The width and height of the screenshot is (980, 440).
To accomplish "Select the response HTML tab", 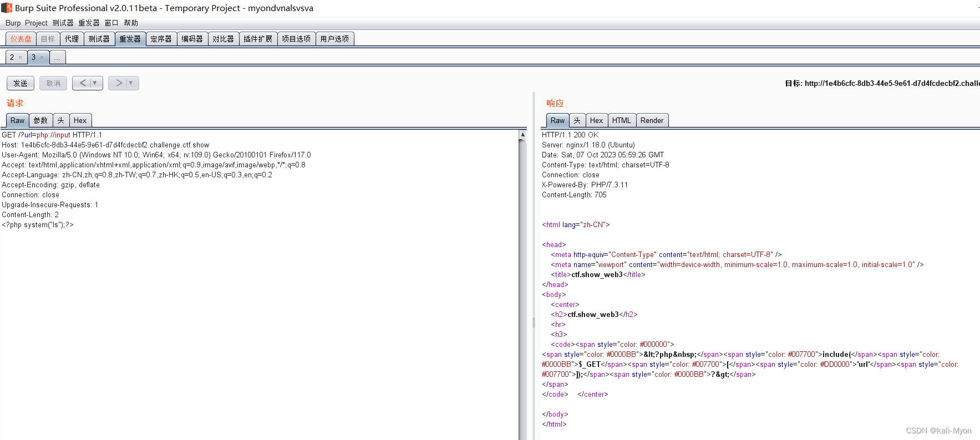I will tap(622, 120).
